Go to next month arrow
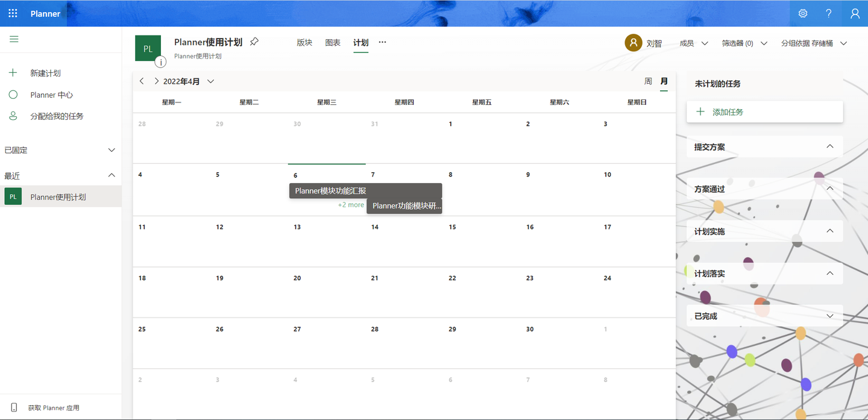The width and height of the screenshot is (868, 420). tap(157, 81)
